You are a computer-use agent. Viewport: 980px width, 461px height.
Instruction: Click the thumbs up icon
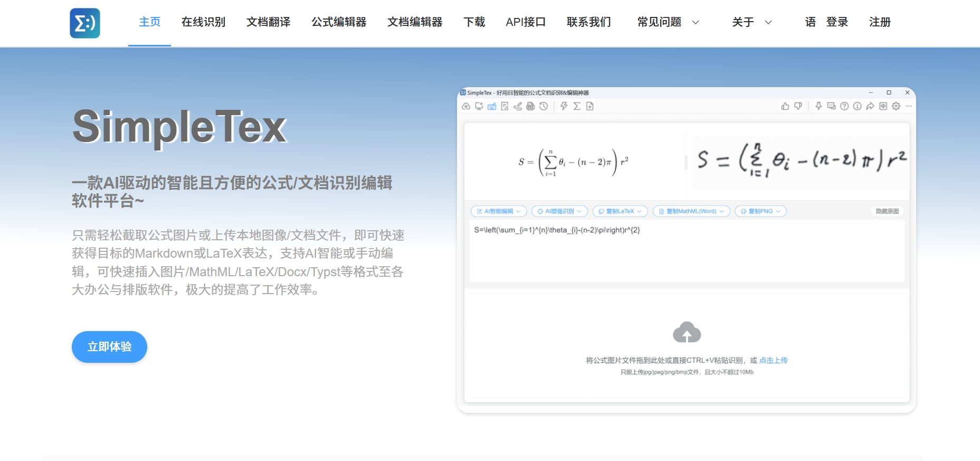(x=785, y=106)
